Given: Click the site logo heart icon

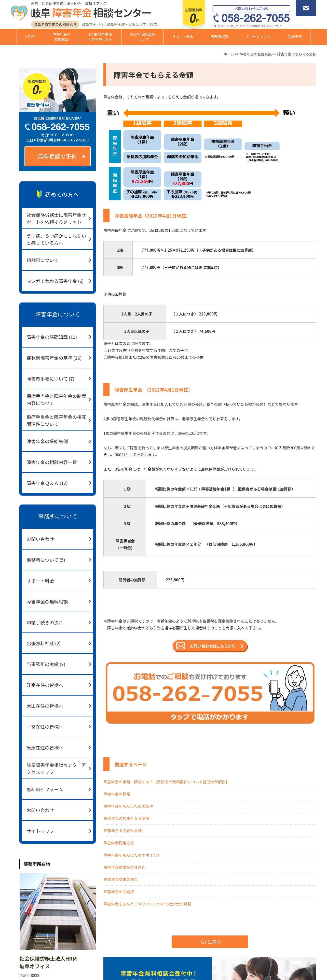Looking at the screenshot, I should 19,13.
